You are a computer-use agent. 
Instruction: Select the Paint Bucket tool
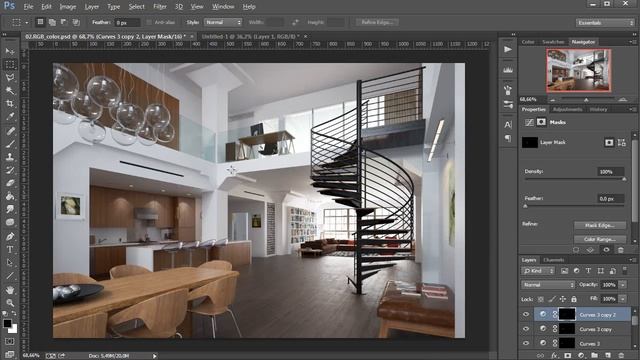click(10, 196)
